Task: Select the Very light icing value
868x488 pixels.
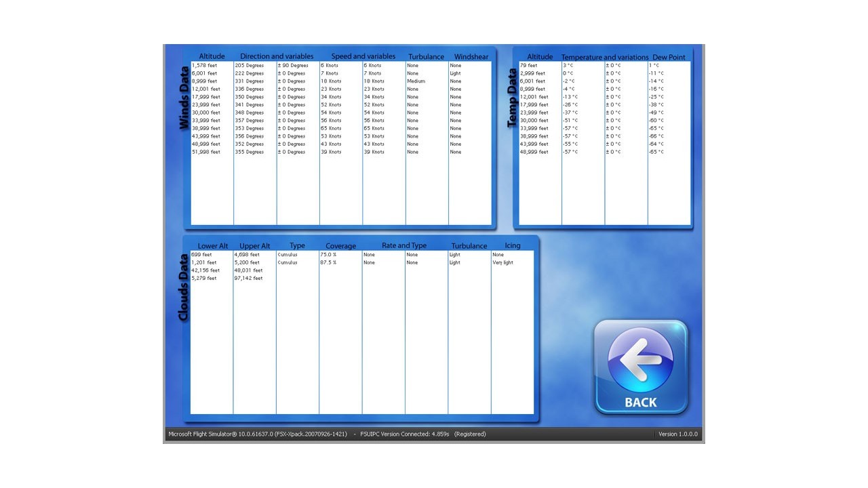Action: 502,262
